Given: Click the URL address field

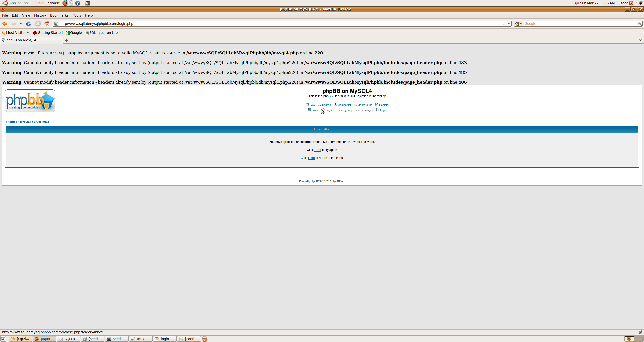Looking at the screenshot, I should click(277, 24).
